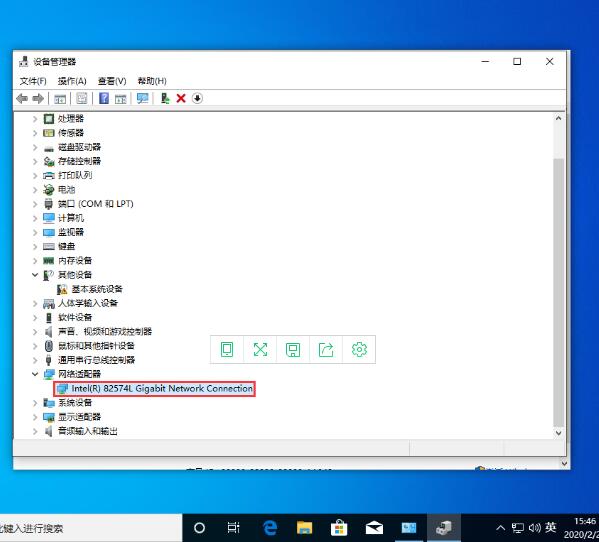Click Scan for hardware changes monitor icon
The image size is (599, 542).
[x=142, y=99]
